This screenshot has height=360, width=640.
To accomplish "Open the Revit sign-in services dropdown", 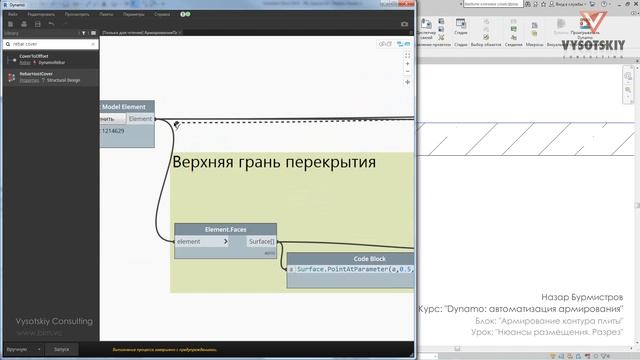I will [567, 4].
